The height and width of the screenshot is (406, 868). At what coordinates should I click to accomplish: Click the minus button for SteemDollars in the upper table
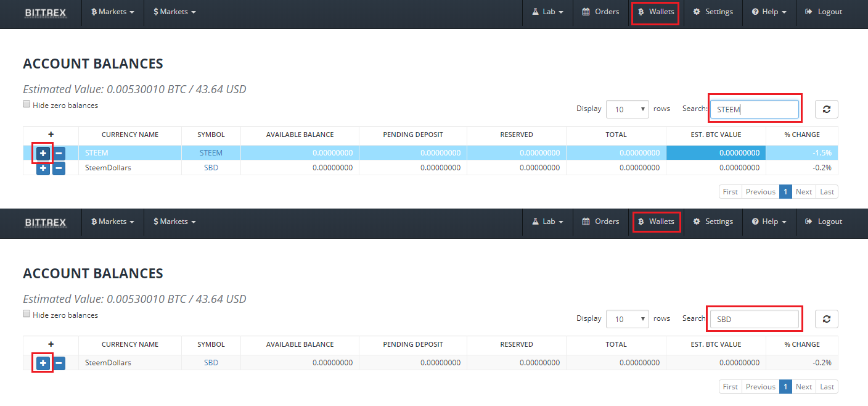click(59, 168)
